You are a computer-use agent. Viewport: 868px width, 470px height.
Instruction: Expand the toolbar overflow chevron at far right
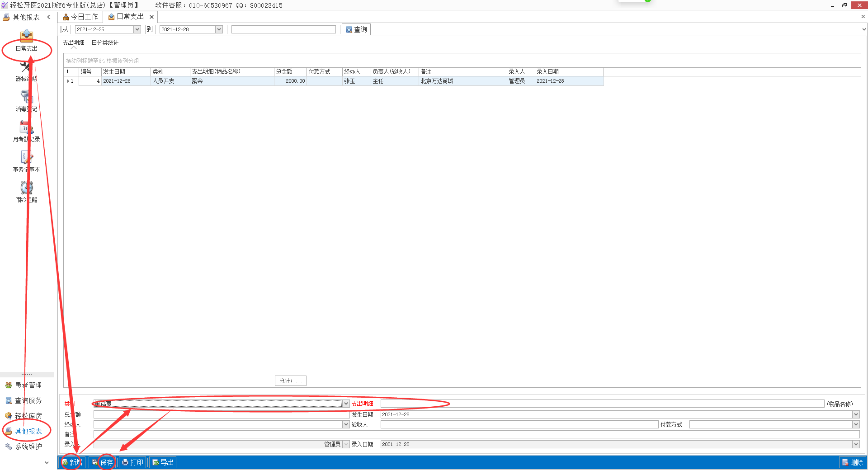864,29
